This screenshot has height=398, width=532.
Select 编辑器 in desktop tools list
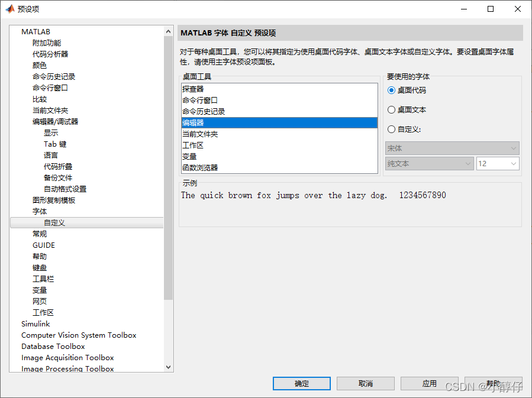pos(279,123)
